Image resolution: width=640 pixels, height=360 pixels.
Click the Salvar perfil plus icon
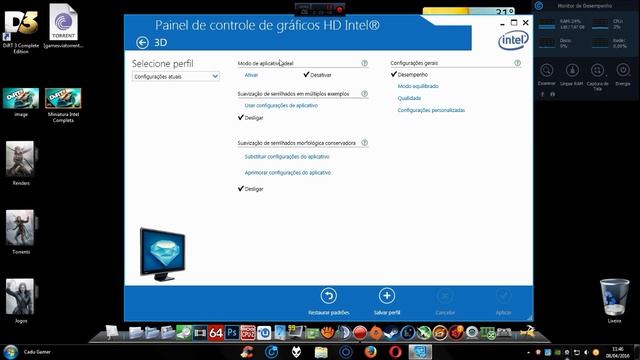(x=387, y=296)
